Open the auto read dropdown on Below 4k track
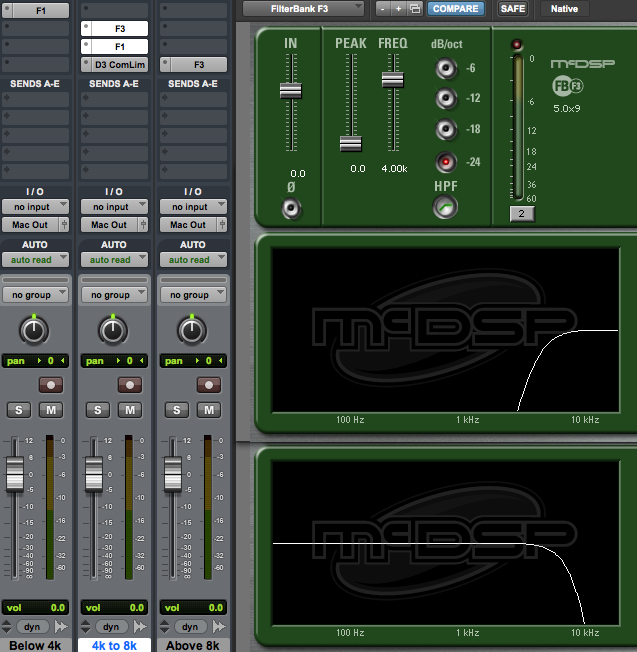 coord(34,260)
